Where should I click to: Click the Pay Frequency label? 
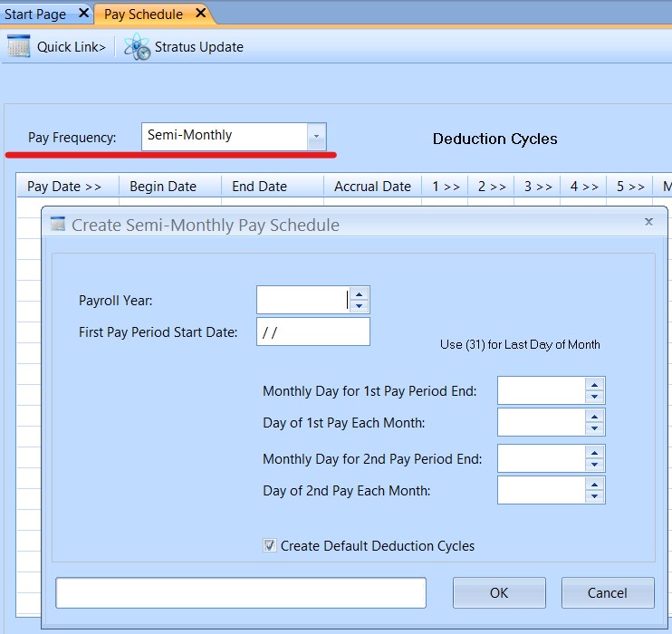pos(72,138)
